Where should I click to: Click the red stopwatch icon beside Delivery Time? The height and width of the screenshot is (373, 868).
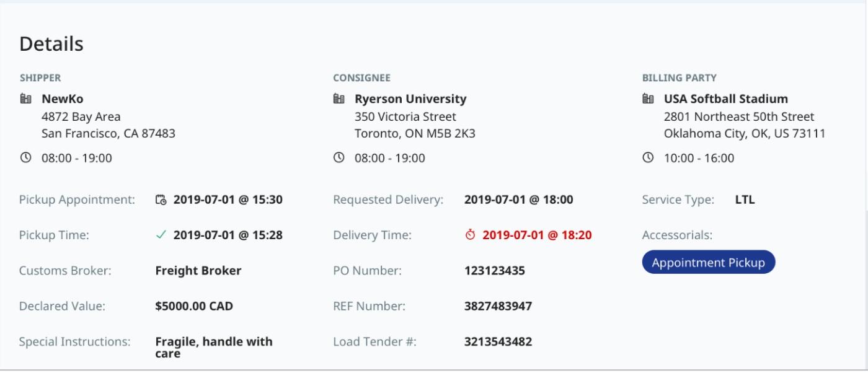pos(470,235)
